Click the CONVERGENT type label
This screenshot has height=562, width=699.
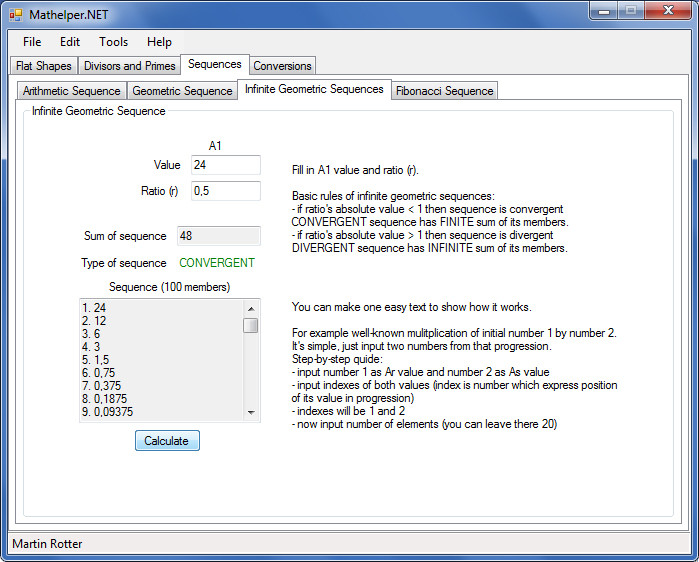pos(217,263)
